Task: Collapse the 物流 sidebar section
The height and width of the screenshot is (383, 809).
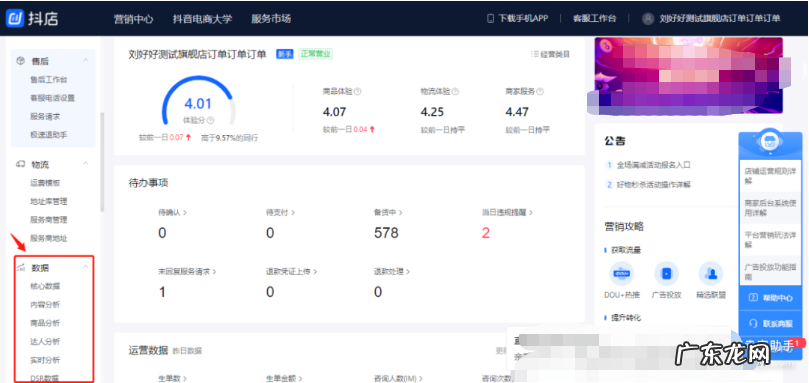Action: coord(86,164)
